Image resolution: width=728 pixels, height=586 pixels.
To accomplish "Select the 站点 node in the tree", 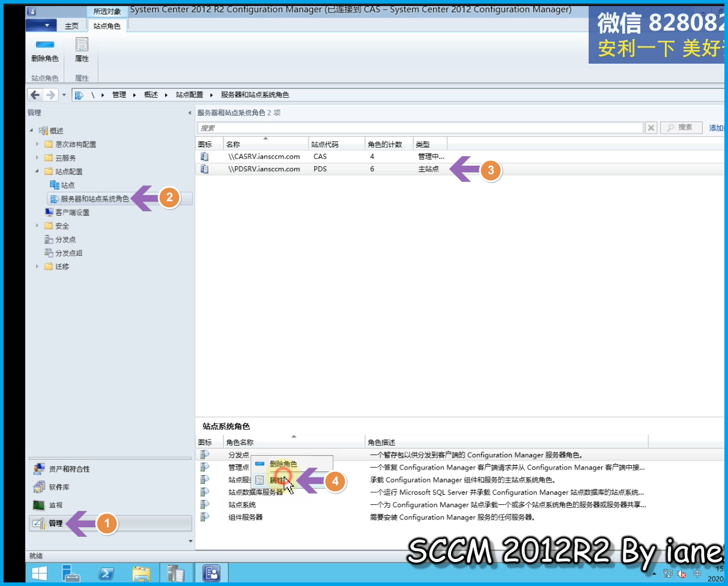I will click(x=62, y=186).
